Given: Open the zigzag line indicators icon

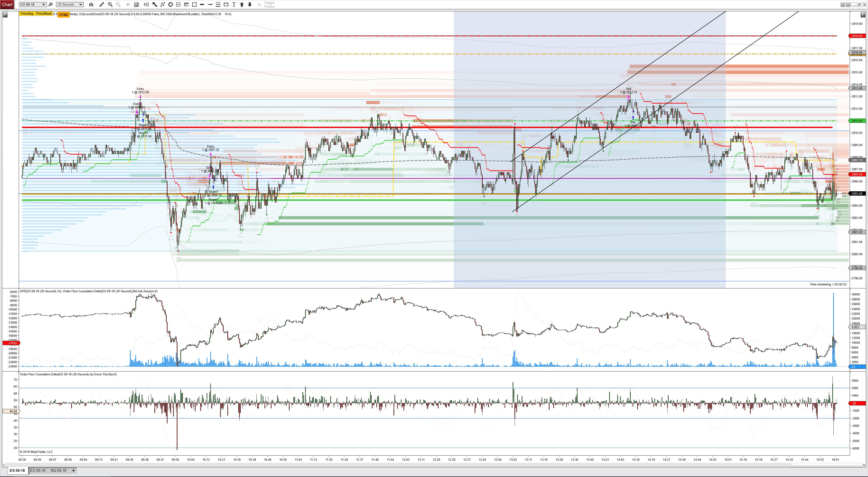Looking at the screenshot, I should tap(163, 4).
